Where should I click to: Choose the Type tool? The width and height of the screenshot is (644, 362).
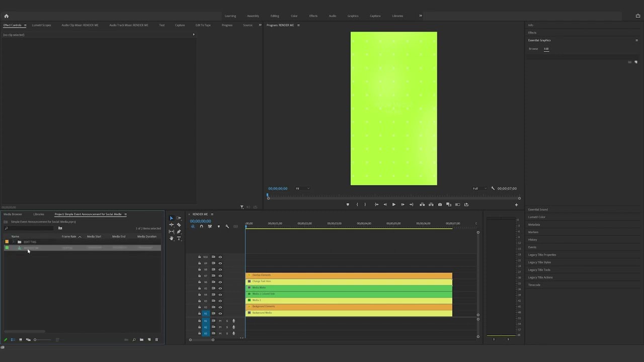click(x=179, y=238)
